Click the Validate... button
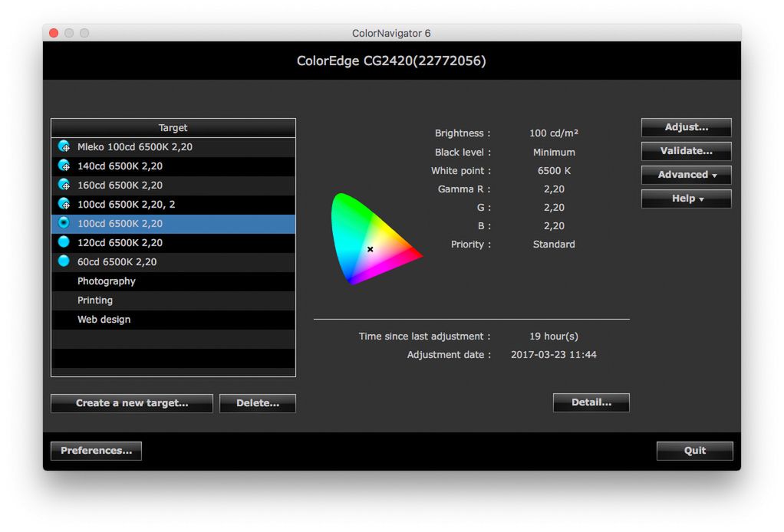The width and height of the screenshot is (784, 532). (686, 151)
